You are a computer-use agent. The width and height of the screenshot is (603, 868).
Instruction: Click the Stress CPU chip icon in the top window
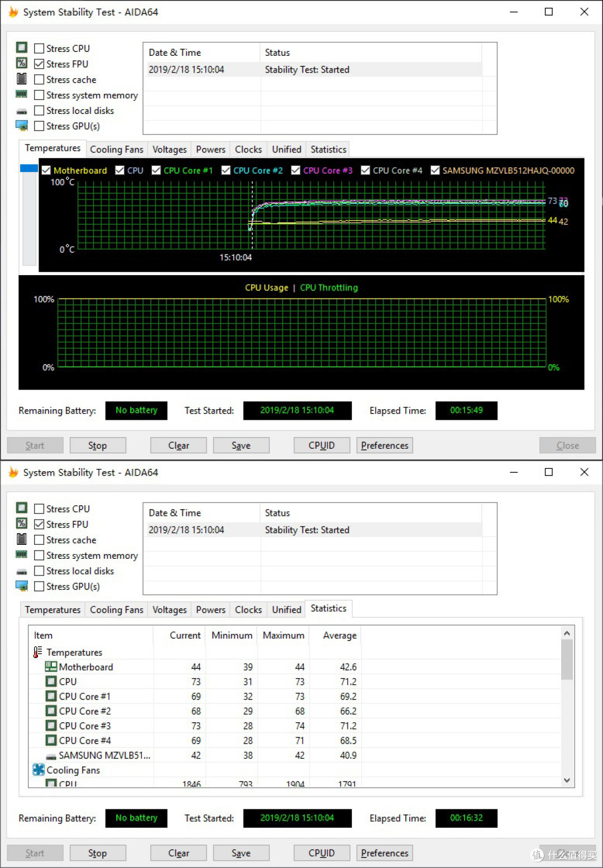coord(22,47)
